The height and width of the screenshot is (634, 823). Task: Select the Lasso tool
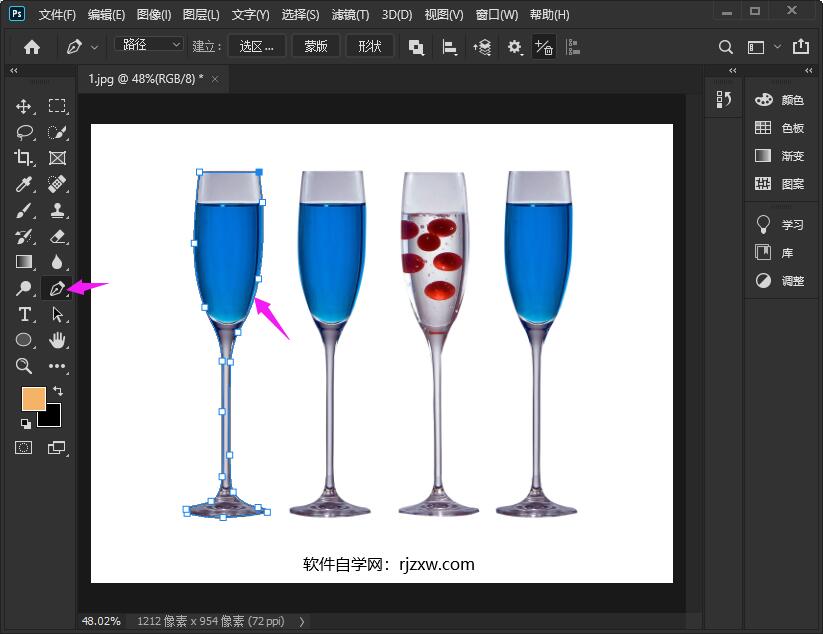pos(24,132)
